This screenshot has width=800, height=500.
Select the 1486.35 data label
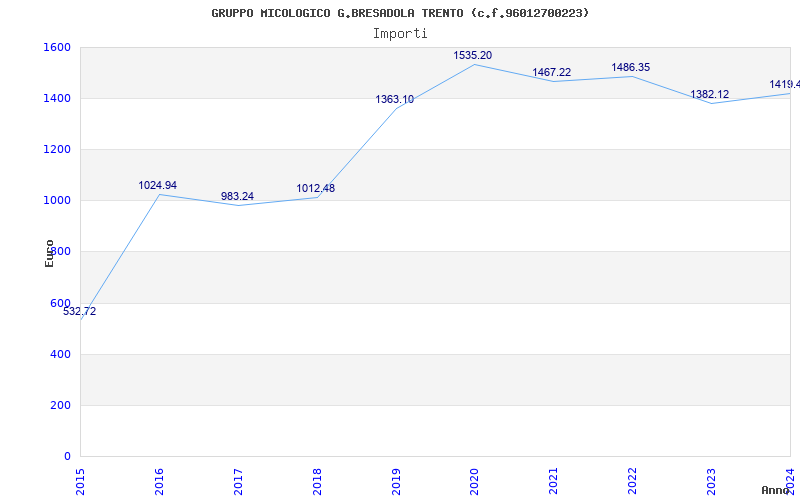[631, 67]
